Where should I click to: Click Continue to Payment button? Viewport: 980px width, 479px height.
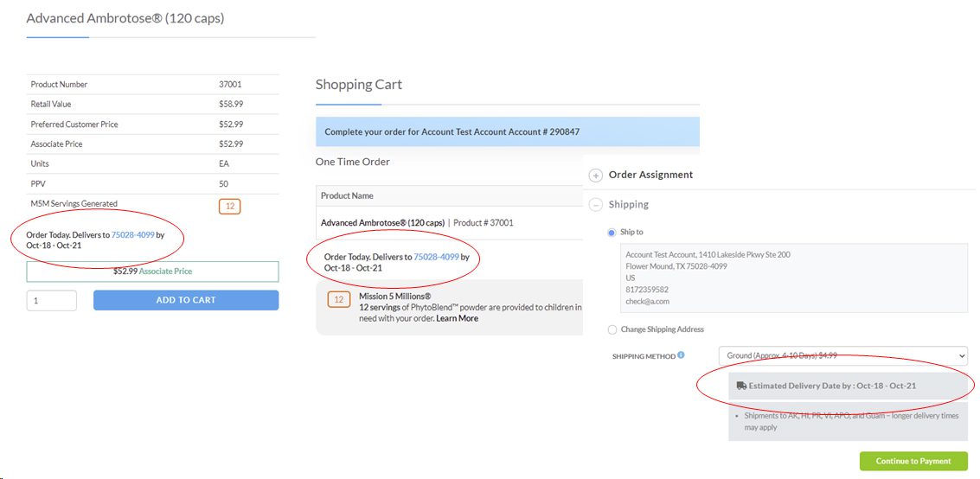click(913, 461)
